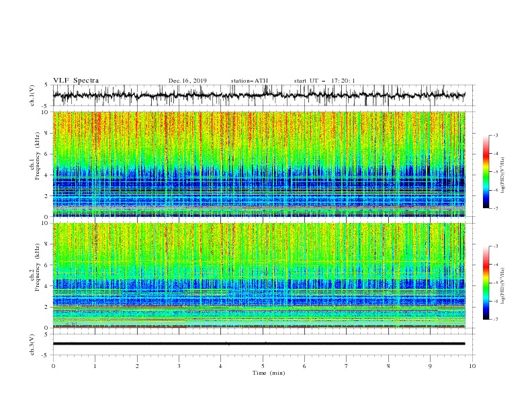Select the ch.2 "Frequency (kHz)" axis label
532x411 pixels.
[38, 267]
